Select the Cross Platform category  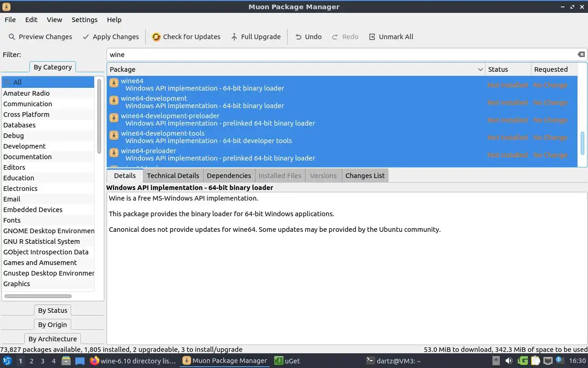pyautogui.click(x=48, y=115)
